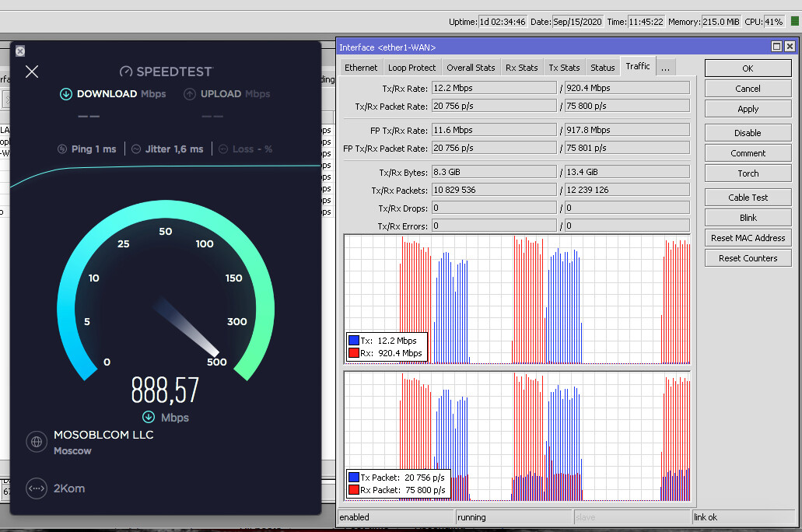Click the Apply button

[x=748, y=109]
